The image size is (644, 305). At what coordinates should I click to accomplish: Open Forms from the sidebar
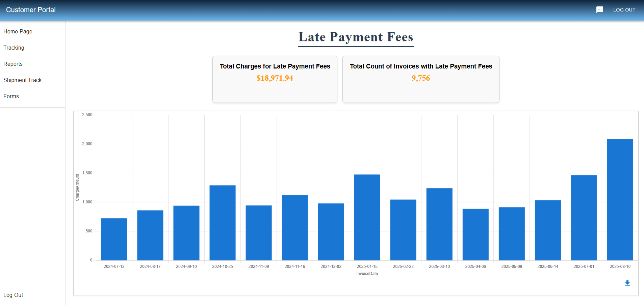point(11,96)
